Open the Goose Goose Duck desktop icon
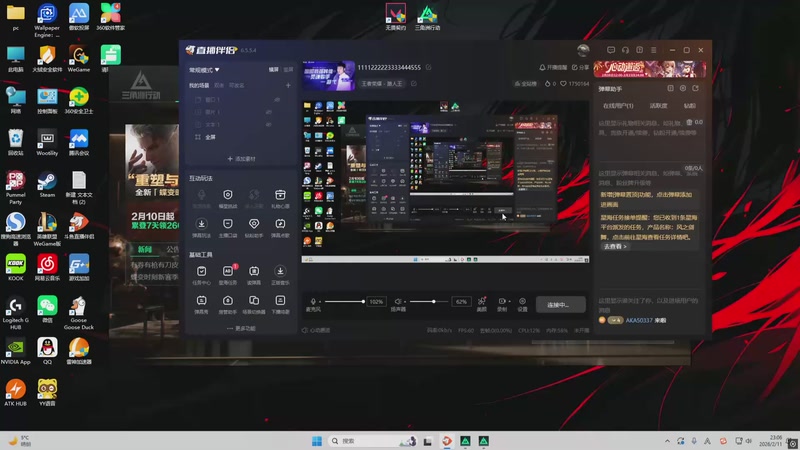800x450 pixels. (79, 313)
